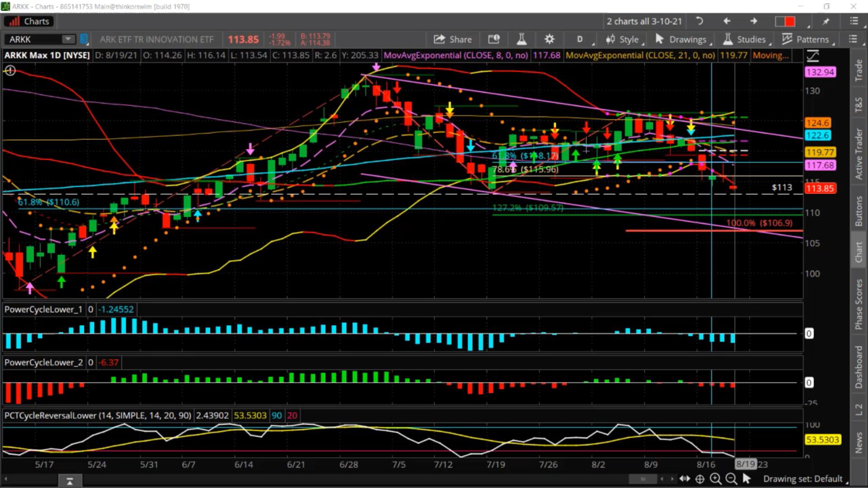This screenshot has width=868, height=488.
Task: Open the L2 side tab
Action: 858,409
